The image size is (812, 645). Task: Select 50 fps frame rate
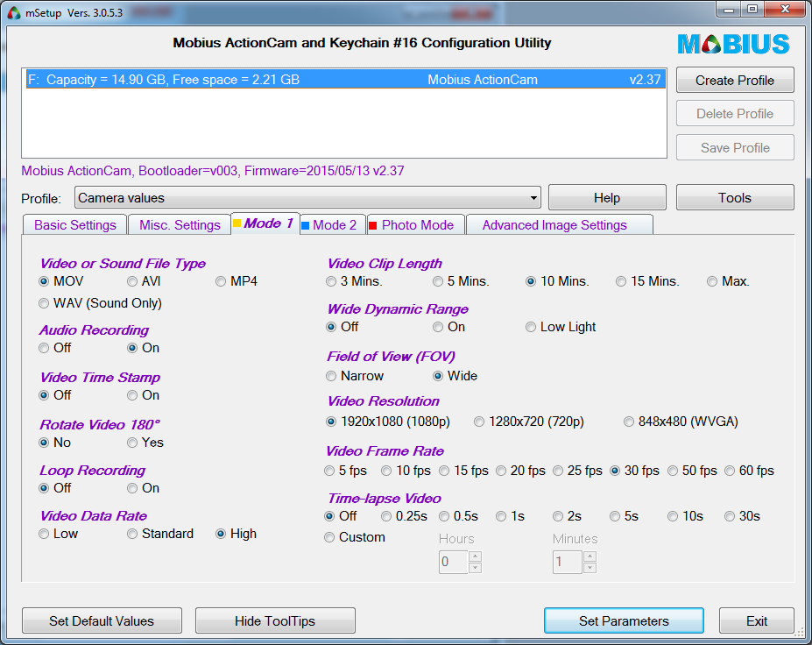pos(692,471)
